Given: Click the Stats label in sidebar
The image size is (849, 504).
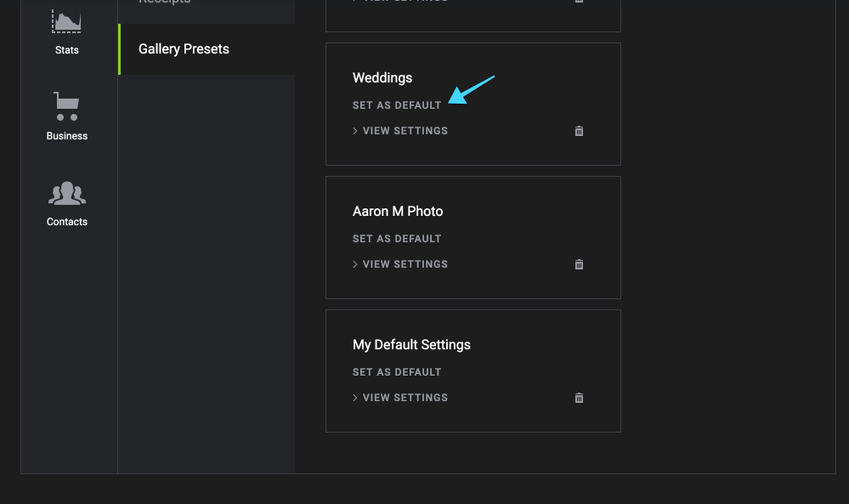Looking at the screenshot, I should point(66,50).
